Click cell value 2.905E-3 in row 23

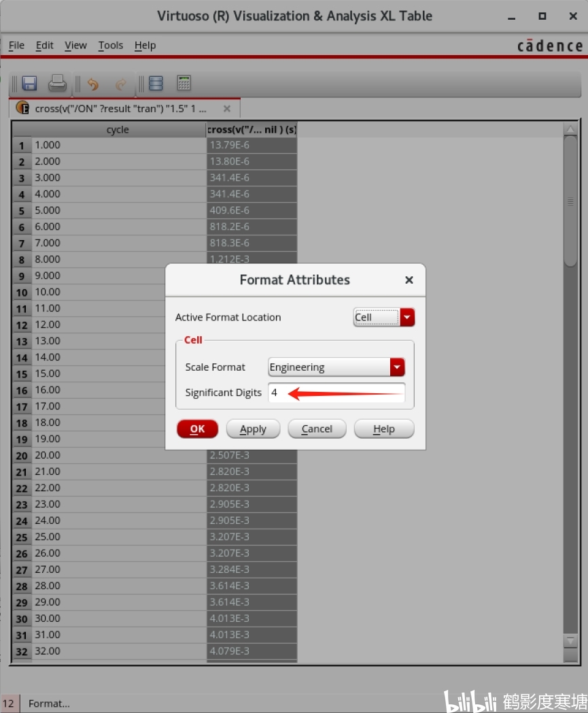(x=252, y=504)
